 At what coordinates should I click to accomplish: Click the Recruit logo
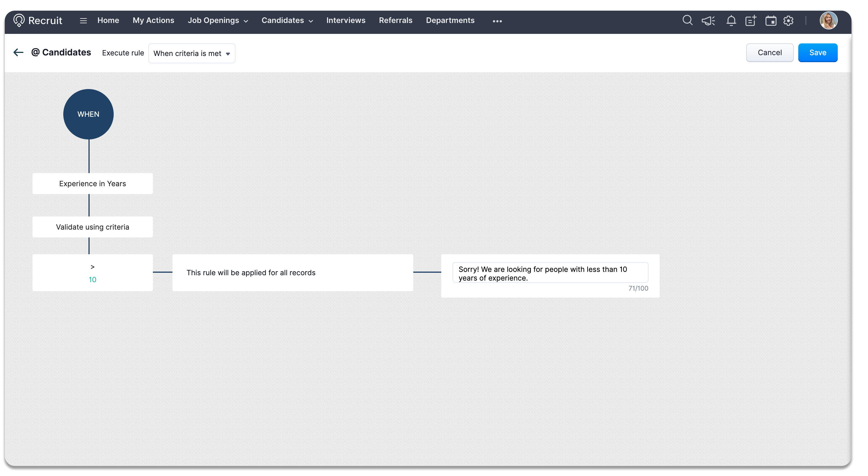pos(38,20)
